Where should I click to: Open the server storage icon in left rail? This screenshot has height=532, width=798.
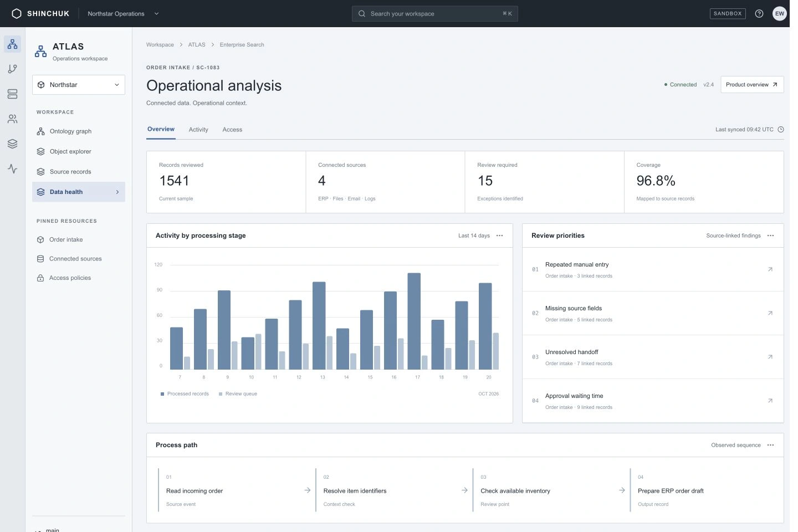[12, 94]
